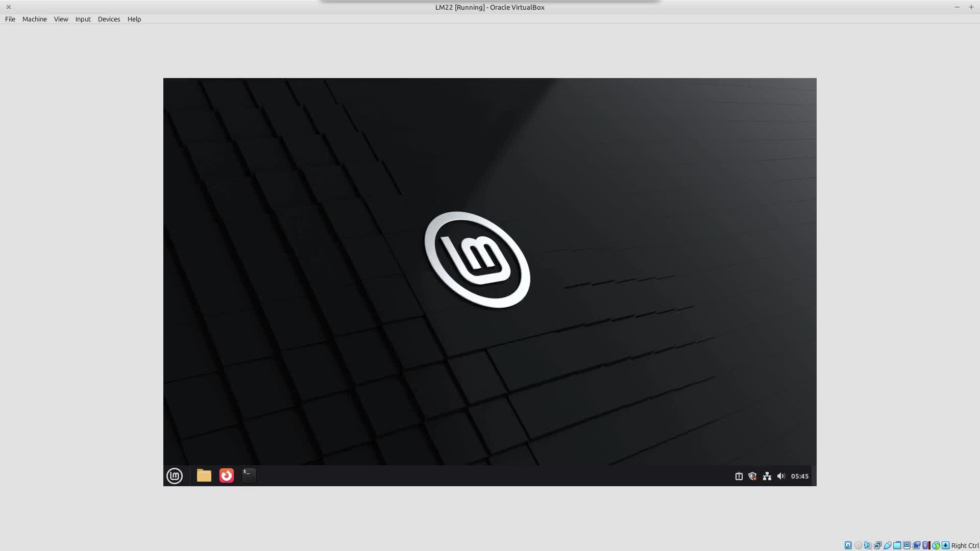980x551 pixels.
Task: Open the red Firefox browser launcher
Action: click(x=227, y=475)
